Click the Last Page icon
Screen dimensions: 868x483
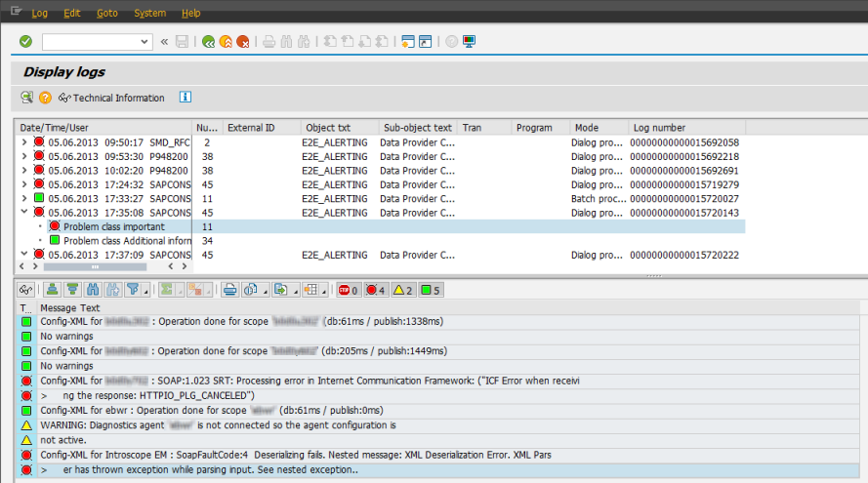click(382, 42)
